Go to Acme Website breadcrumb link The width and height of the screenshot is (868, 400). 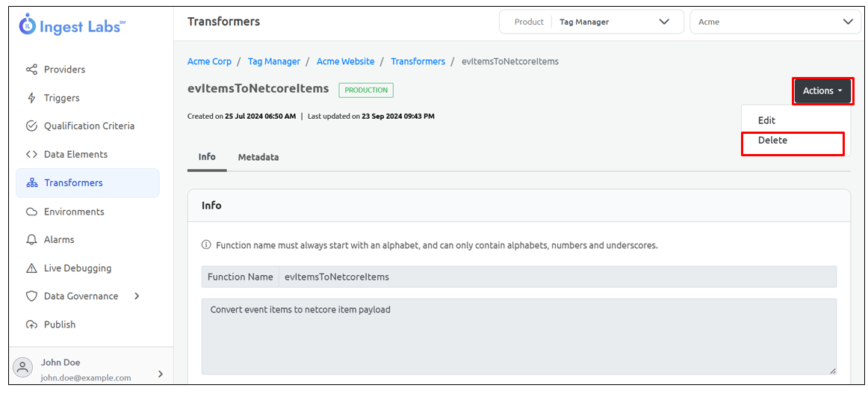point(345,61)
